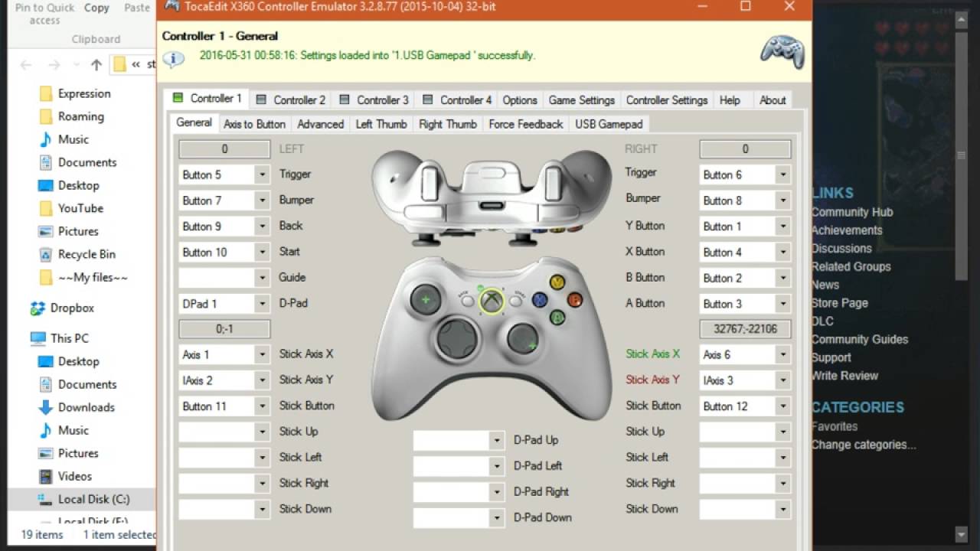Click the A button on controller image
This screenshot has width=980, height=551.
557,317
